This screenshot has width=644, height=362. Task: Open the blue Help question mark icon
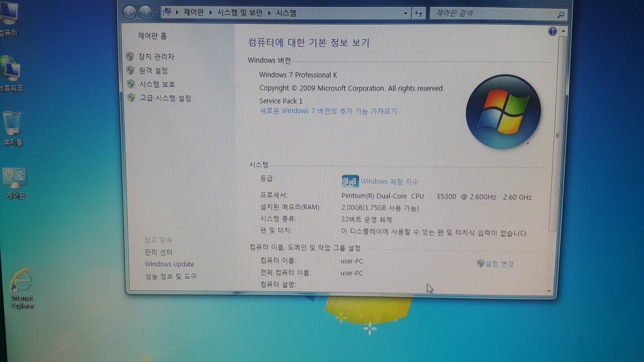pyautogui.click(x=552, y=31)
